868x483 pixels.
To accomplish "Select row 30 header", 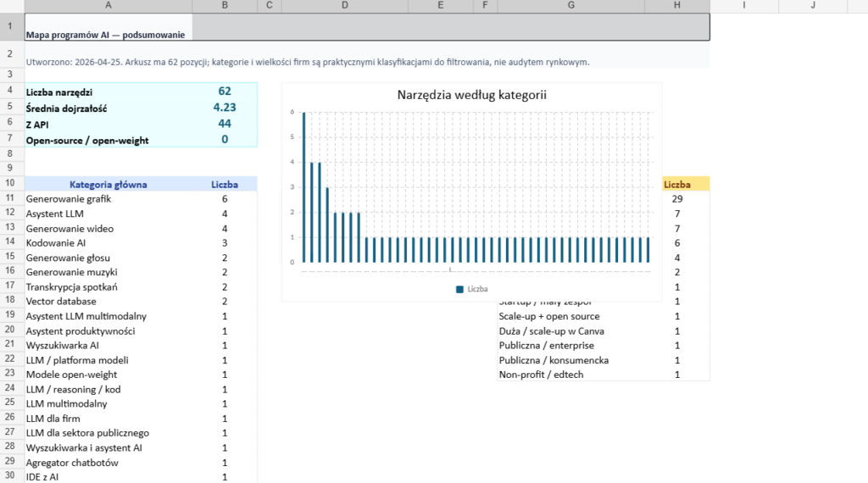I will (x=9, y=477).
